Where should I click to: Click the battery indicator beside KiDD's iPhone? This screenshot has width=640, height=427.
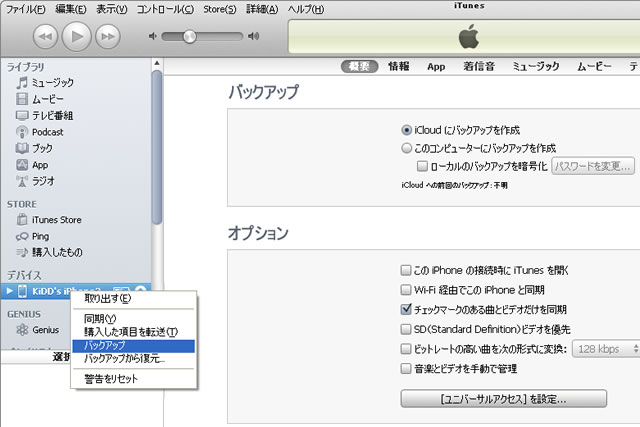pyautogui.click(x=121, y=289)
